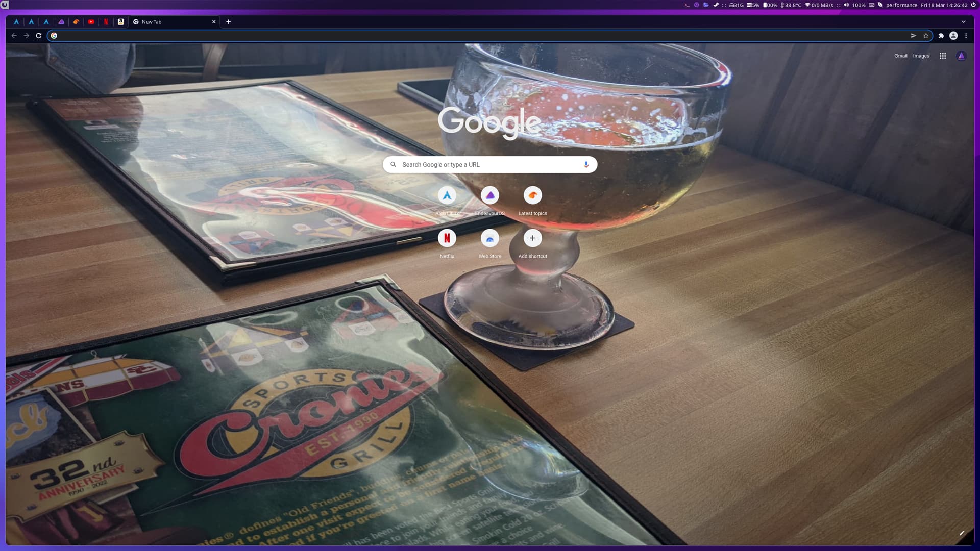Open the file manager folder icon in panel
The image size is (980, 551).
[706, 5]
